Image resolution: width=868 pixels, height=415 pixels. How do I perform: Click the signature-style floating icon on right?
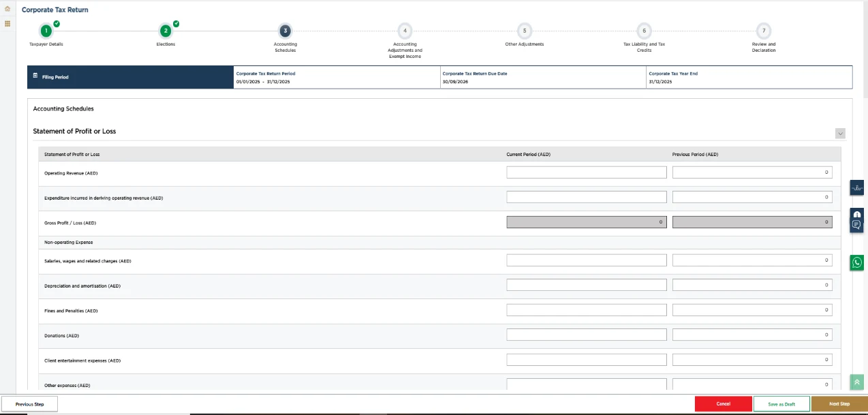[857, 188]
